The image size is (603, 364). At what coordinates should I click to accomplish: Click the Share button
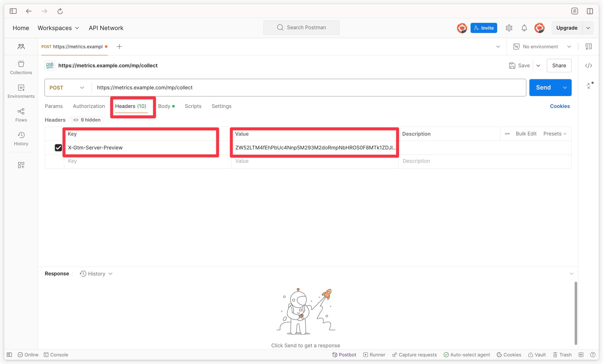(559, 66)
